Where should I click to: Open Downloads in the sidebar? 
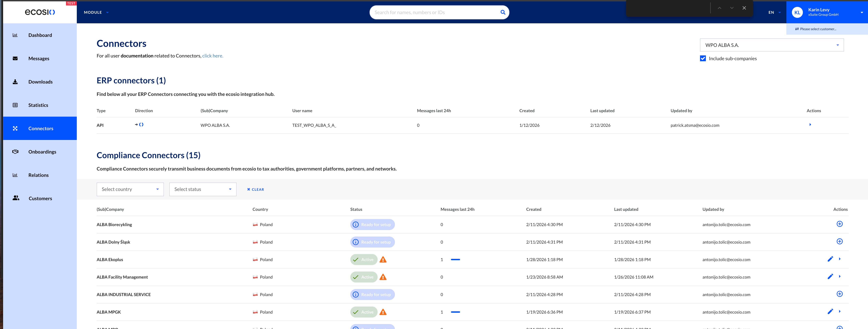(x=40, y=82)
